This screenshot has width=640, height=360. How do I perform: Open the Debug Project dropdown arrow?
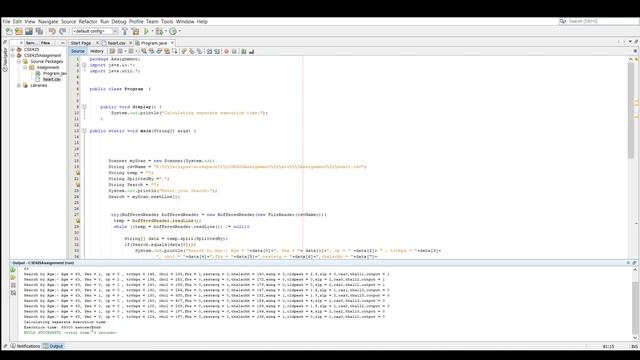click(165, 31)
